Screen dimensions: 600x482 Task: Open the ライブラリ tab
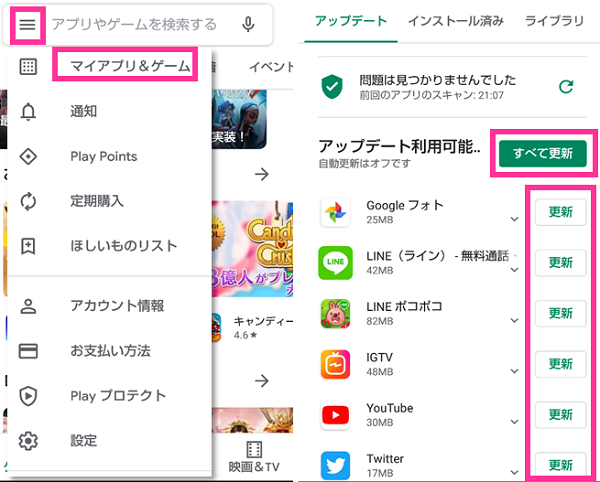click(554, 21)
